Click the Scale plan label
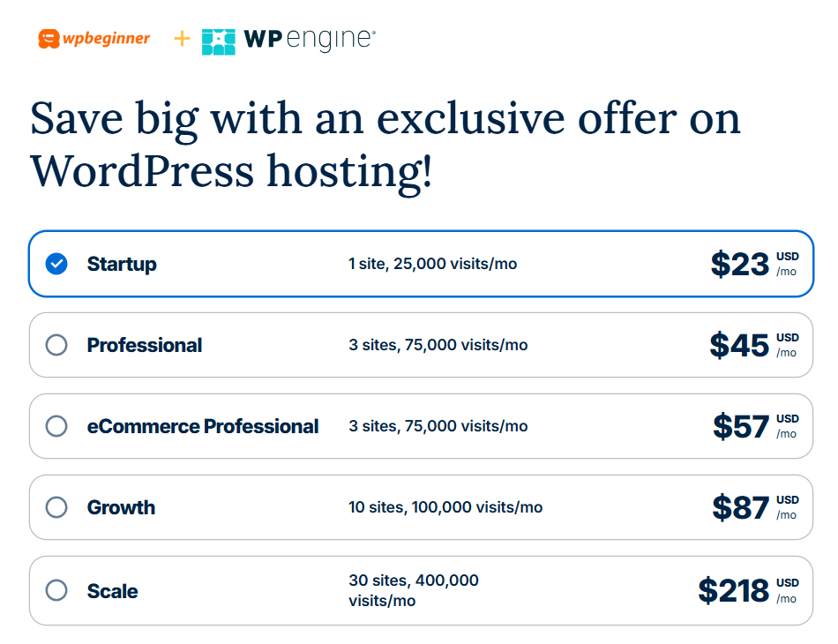The height and width of the screenshot is (644, 838). click(x=112, y=591)
